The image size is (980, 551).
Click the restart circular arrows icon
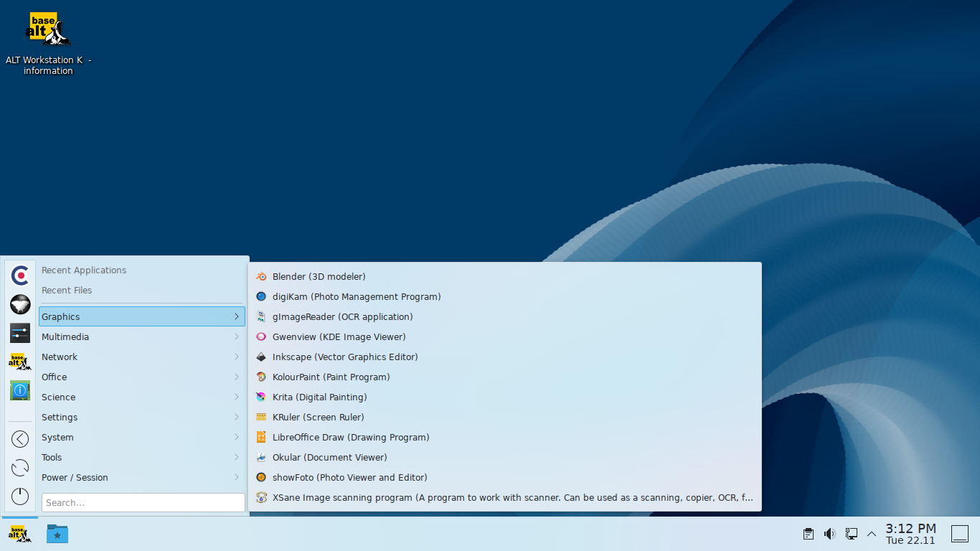point(20,468)
